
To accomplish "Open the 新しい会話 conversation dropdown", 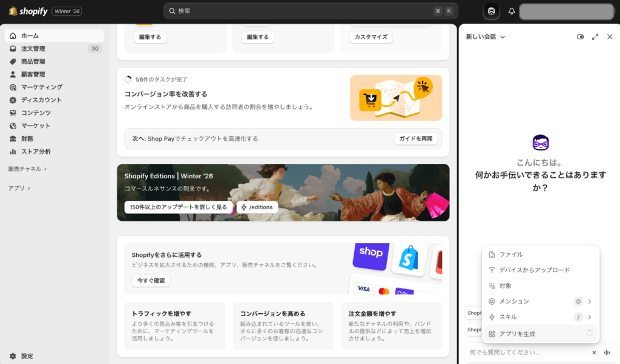I will point(485,37).
